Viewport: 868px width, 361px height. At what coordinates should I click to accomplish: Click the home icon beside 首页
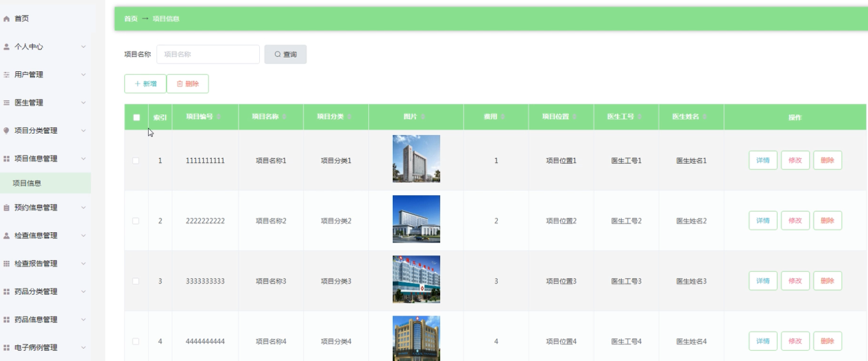pyautogui.click(x=7, y=19)
